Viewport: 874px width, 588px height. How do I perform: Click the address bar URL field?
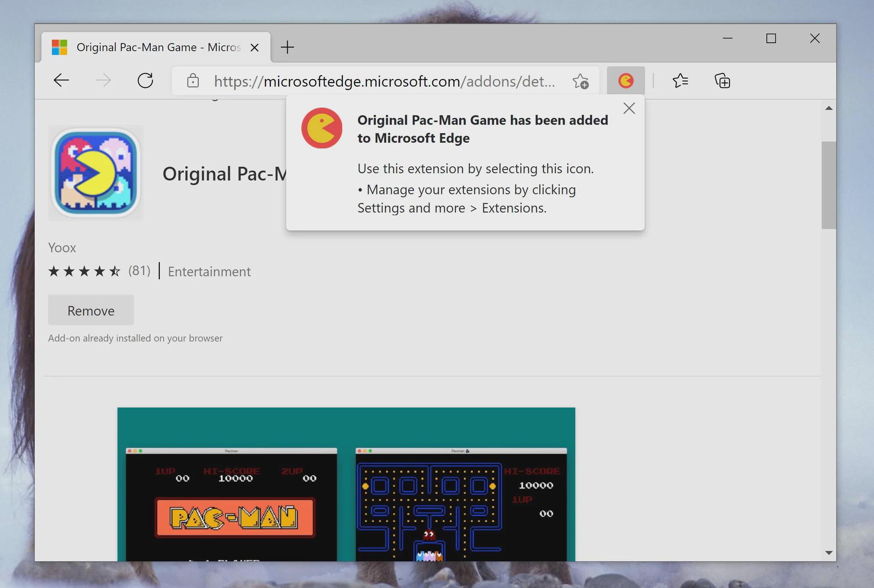(384, 81)
